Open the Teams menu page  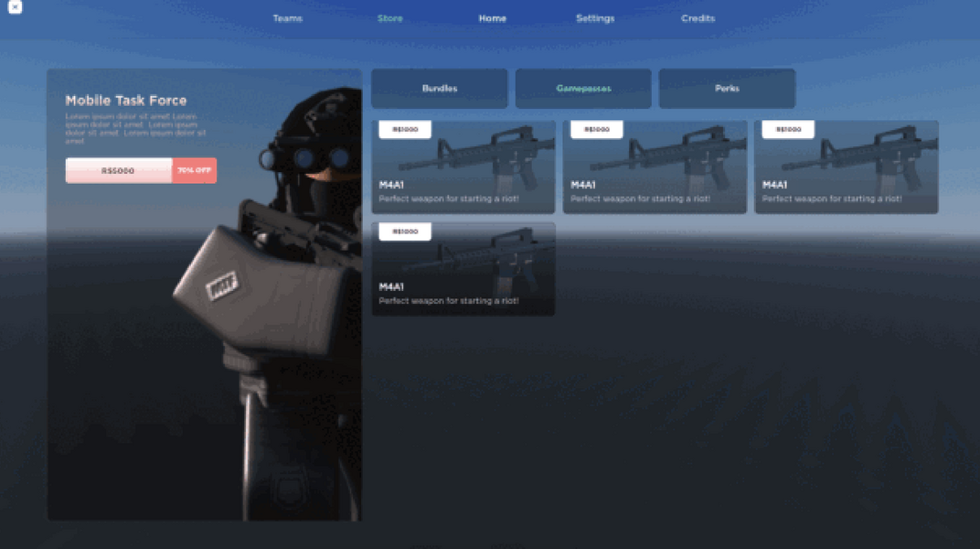287,18
